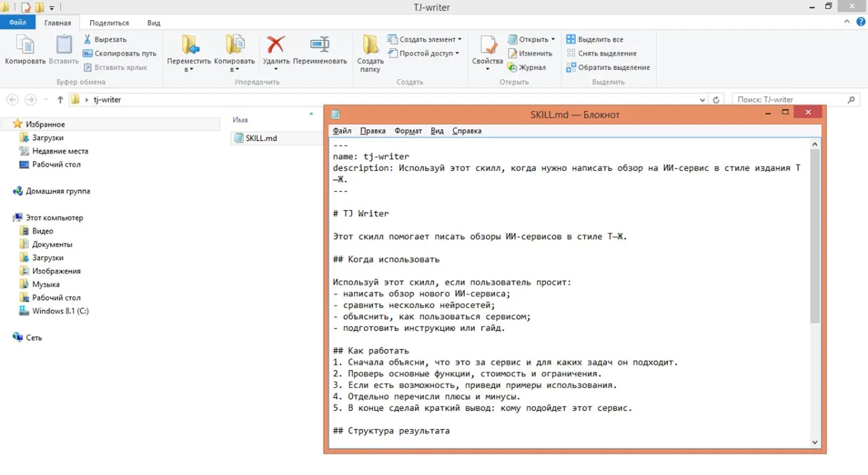The image size is (868, 475).
Task: Click Изменить in the Открыть group
Action: point(530,53)
